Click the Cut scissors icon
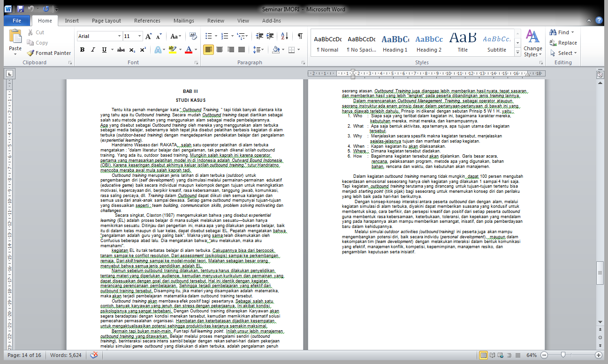Viewport: 608px width, 364px height. click(30, 32)
